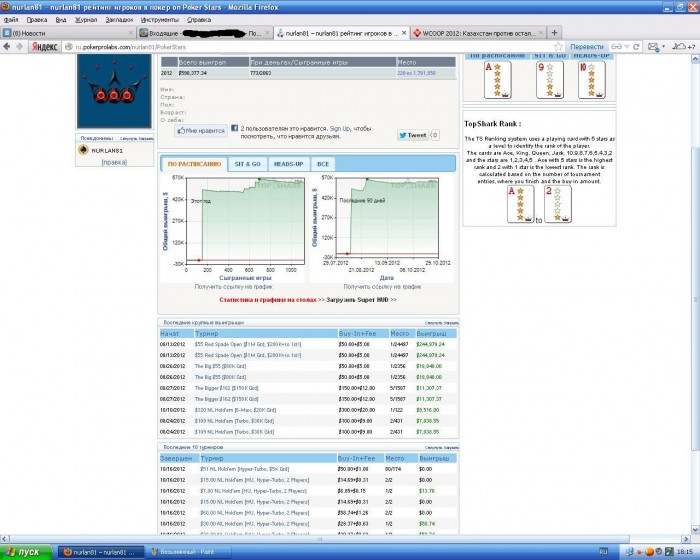Click 'Загрузить Super HUD' link
Screen dimensions: 700x560
coord(358,300)
